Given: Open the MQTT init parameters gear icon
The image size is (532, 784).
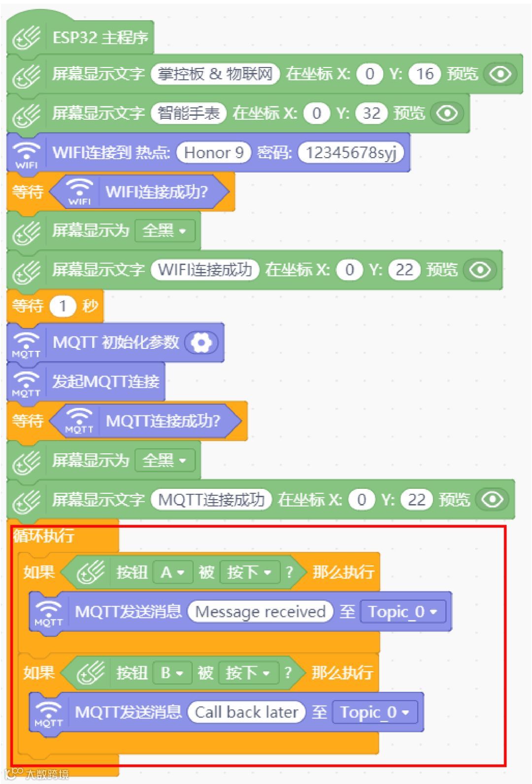Looking at the screenshot, I should pyautogui.click(x=201, y=342).
